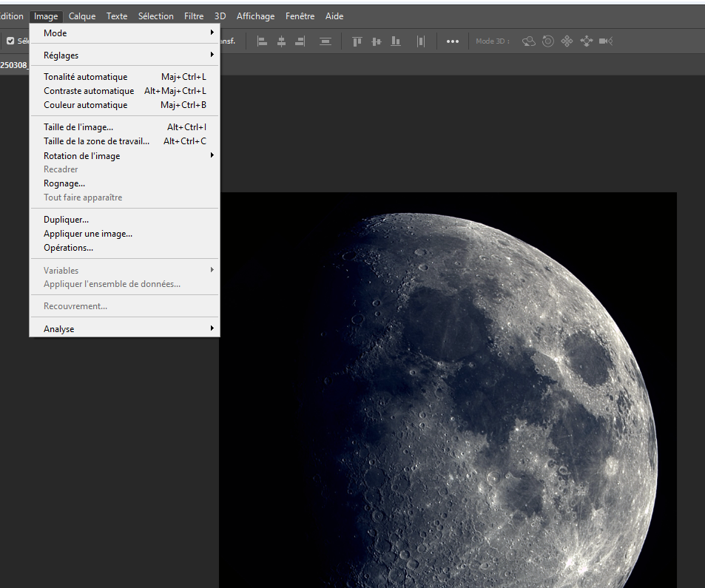This screenshot has width=705, height=588.
Task: Select the 3D orbit/rotate icon
Action: (529, 41)
